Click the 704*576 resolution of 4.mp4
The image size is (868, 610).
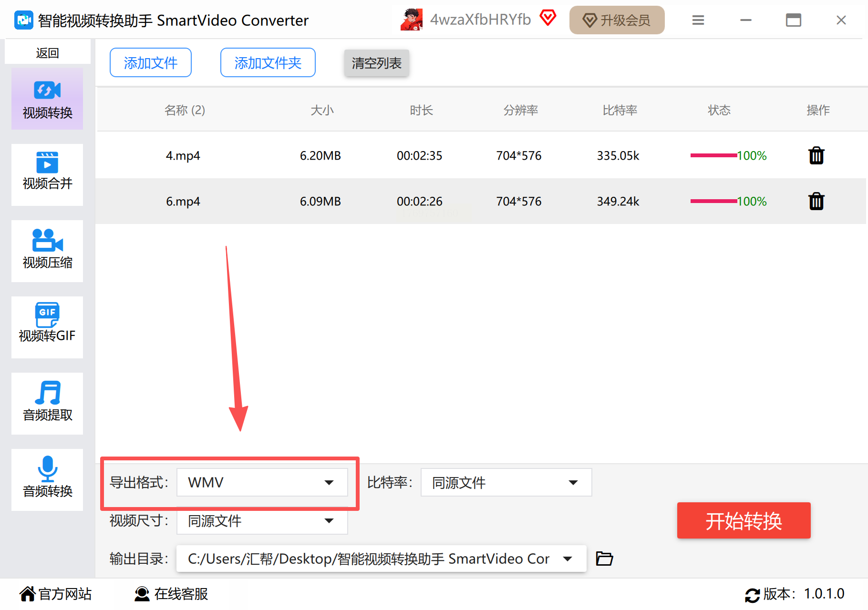pos(519,156)
